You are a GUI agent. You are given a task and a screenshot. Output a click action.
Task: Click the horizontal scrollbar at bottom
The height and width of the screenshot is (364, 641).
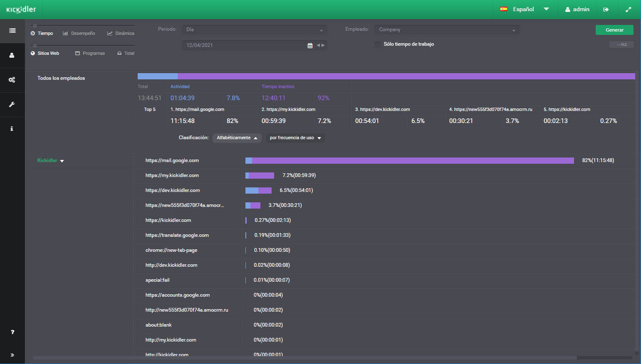click(x=305, y=358)
